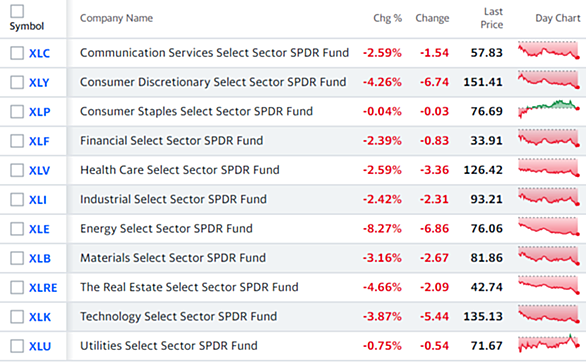Check the box next to XLC

point(17,53)
